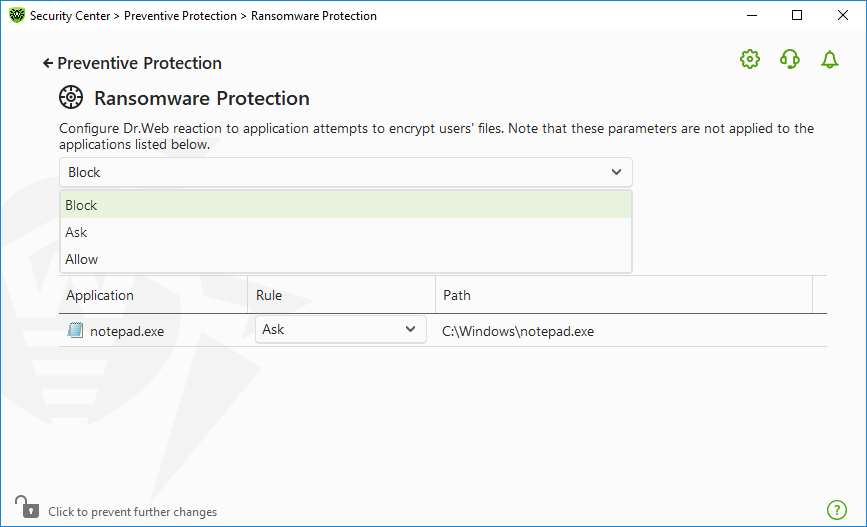Click the unlocked padlock icon
Screen dimensions: 867x527
27,507
